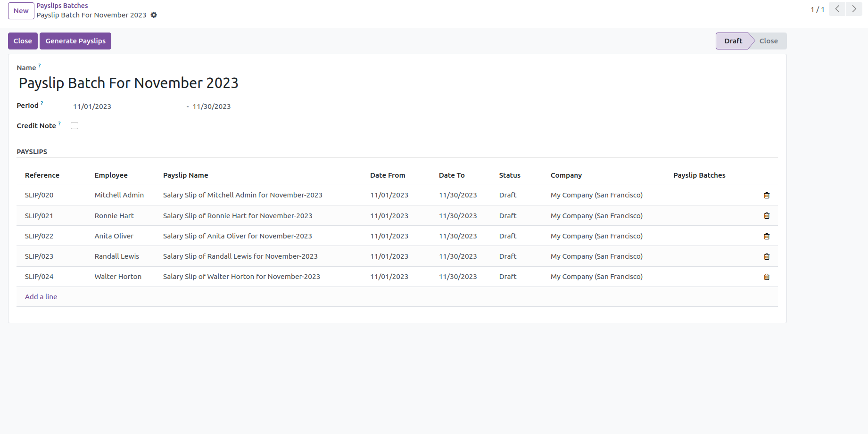Click Salary Slip of Ronnie Hart name
868x434 pixels.
click(x=238, y=216)
